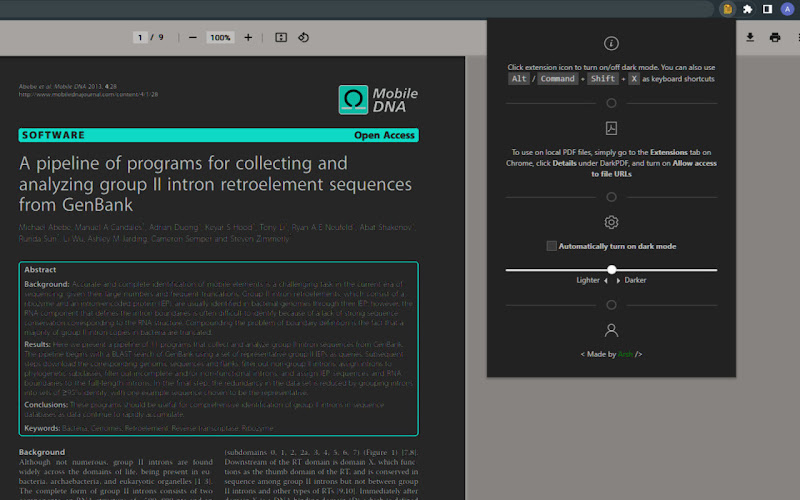Click the Lighter left arrow
800x500 pixels.
[x=606, y=281]
